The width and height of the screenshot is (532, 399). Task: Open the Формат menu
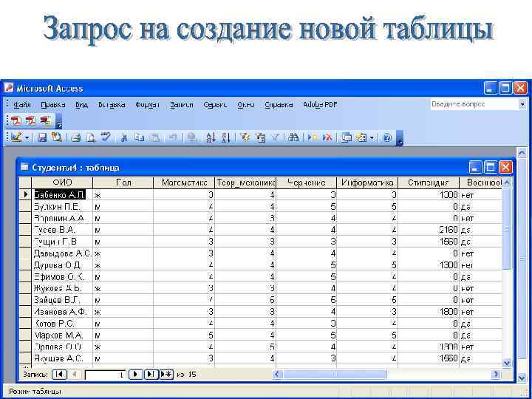147,105
